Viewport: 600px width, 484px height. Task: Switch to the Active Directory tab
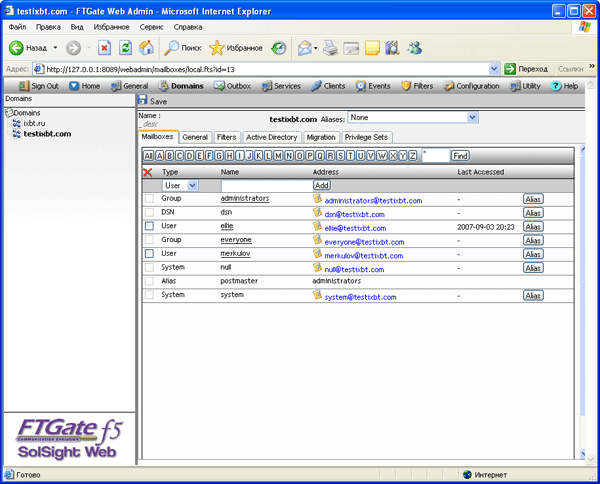coord(272,137)
